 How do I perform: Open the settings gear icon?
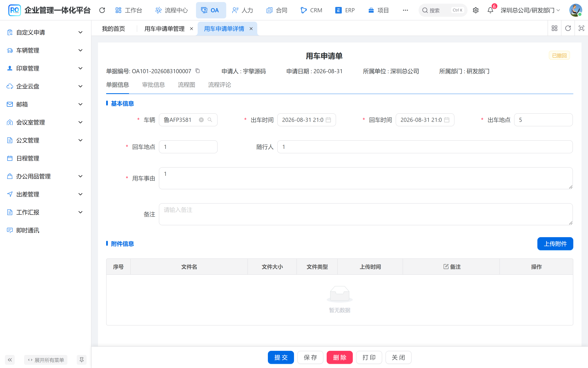tap(476, 10)
